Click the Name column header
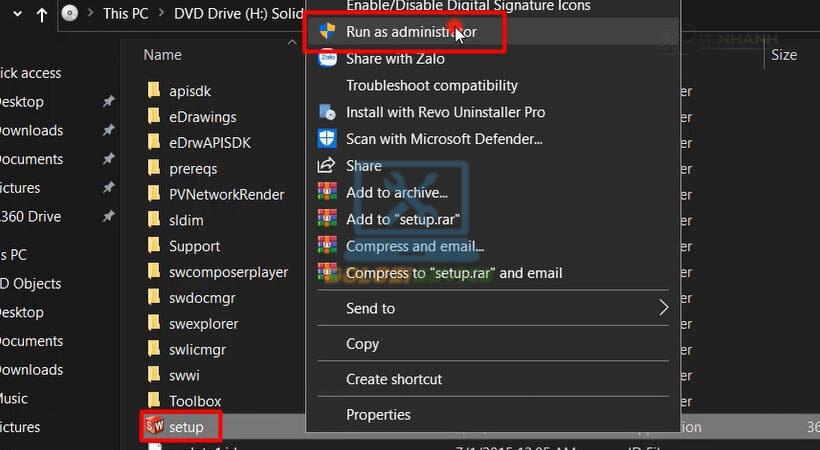Viewport: 820px width, 450px height. (x=162, y=55)
